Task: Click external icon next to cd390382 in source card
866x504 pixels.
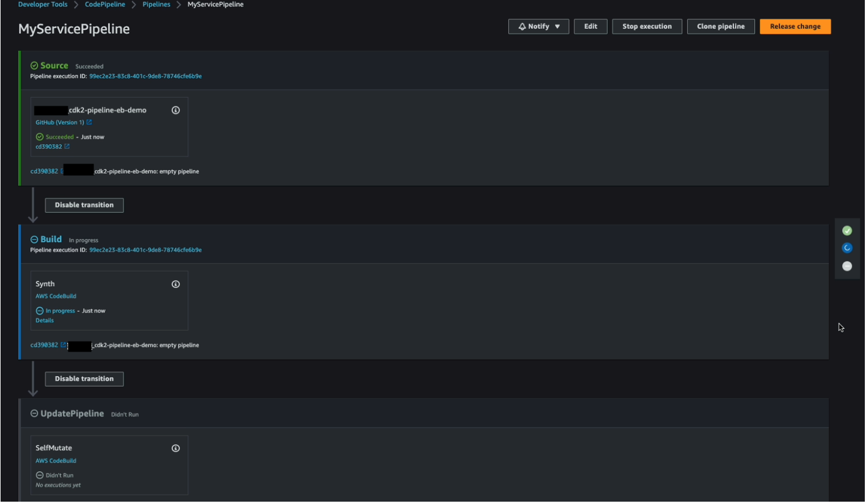Action: pyautogui.click(x=67, y=147)
